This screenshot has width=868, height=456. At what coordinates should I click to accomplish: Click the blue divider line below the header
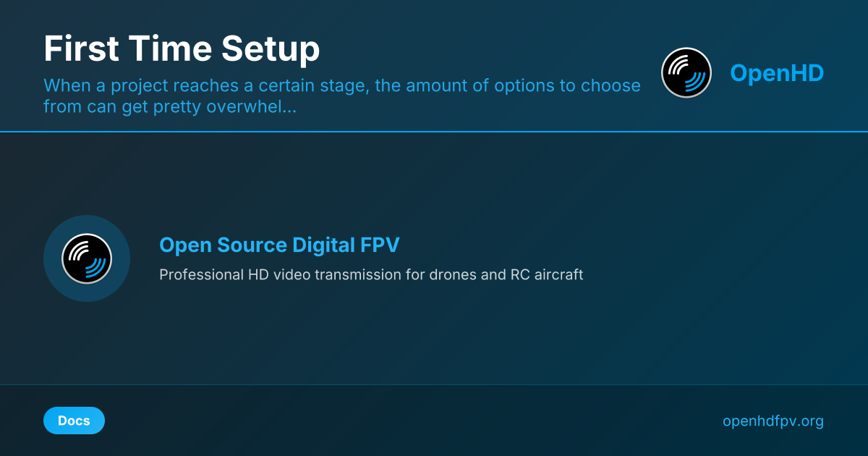434,132
